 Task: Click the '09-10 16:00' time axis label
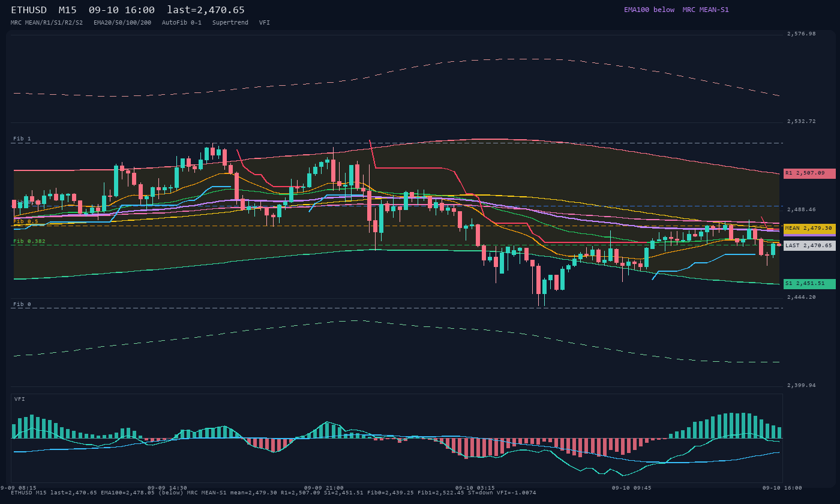click(782, 488)
